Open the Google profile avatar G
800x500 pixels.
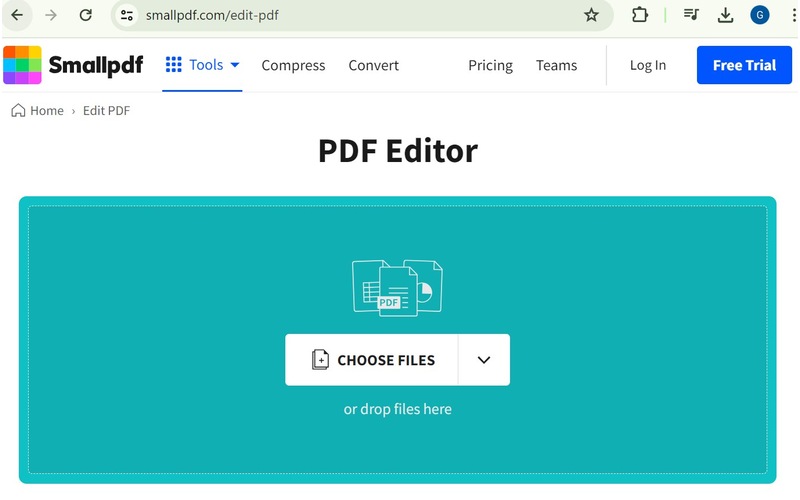point(759,15)
